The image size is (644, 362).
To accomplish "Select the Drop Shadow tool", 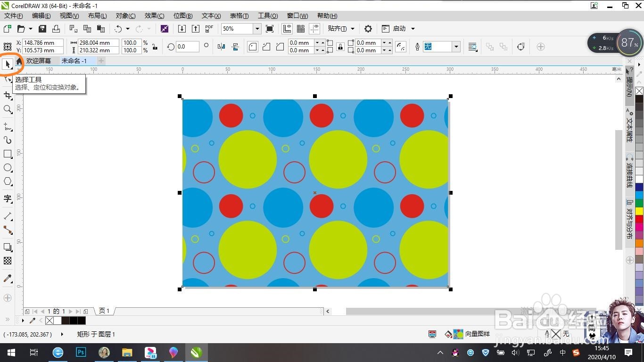I will click(x=8, y=247).
